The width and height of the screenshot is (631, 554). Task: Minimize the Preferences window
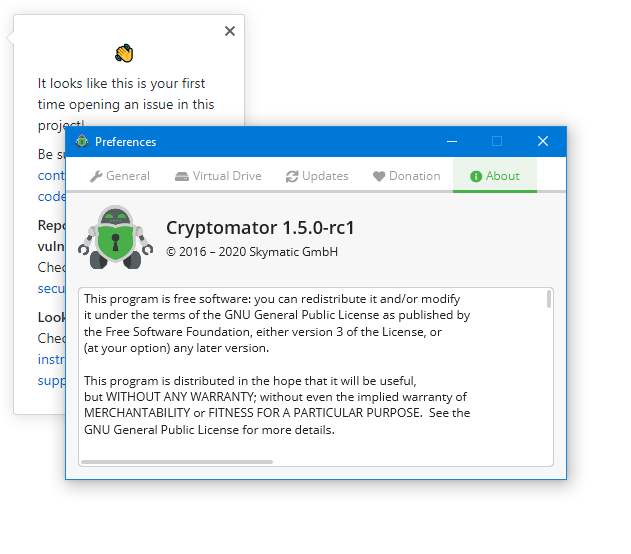coord(452,141)
